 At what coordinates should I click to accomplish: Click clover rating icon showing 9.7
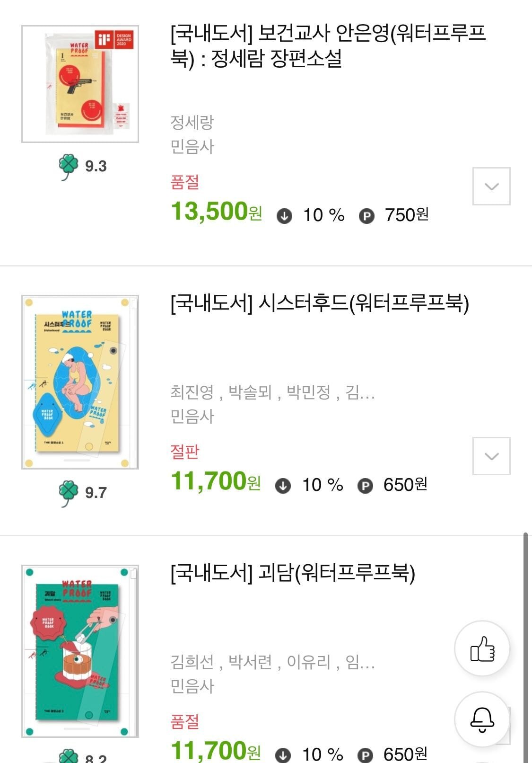[x=69, y=493]
